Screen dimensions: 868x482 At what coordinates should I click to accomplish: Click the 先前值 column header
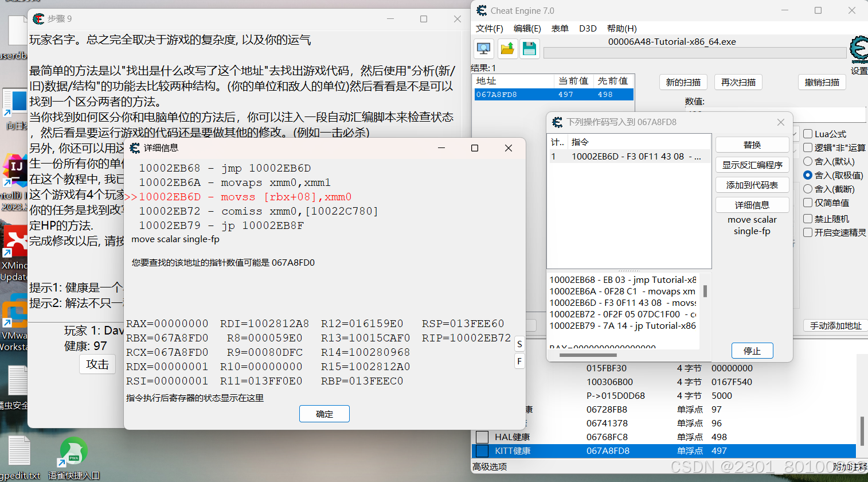(x=613, y=81)
